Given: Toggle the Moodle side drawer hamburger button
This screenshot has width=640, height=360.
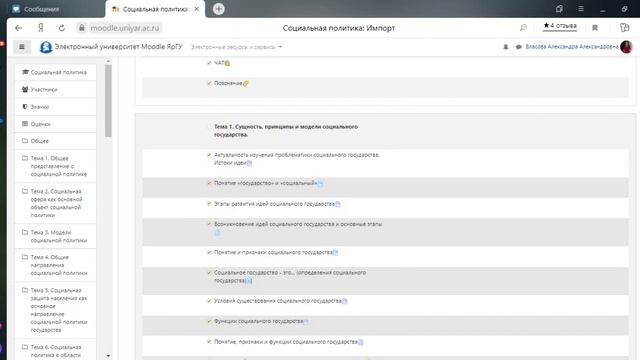Looking at the screenshot, I should (22, 47).
